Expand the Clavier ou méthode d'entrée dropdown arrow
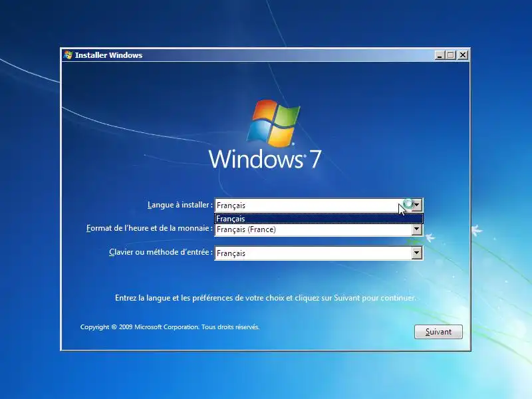The width and height of the screenshot is (532, 399). (417, 253)
